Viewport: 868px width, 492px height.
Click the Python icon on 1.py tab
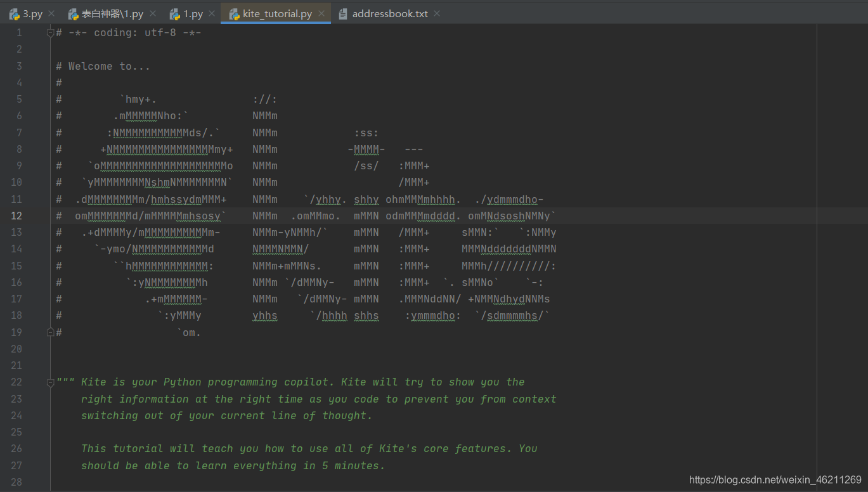(175, 13)
